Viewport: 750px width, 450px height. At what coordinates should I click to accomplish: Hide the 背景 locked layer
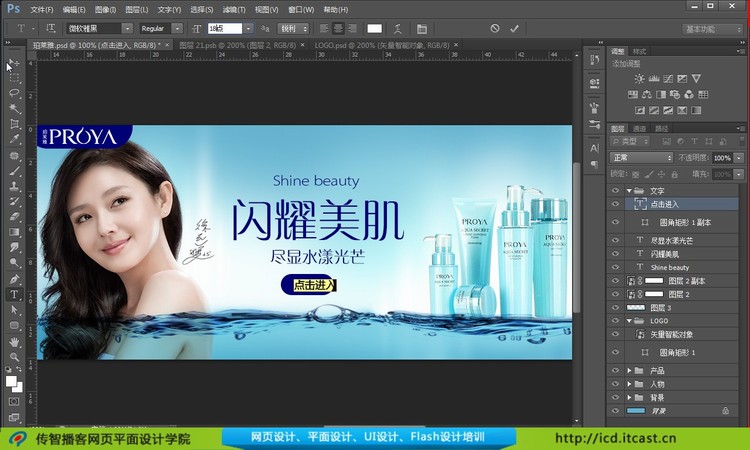615,411
